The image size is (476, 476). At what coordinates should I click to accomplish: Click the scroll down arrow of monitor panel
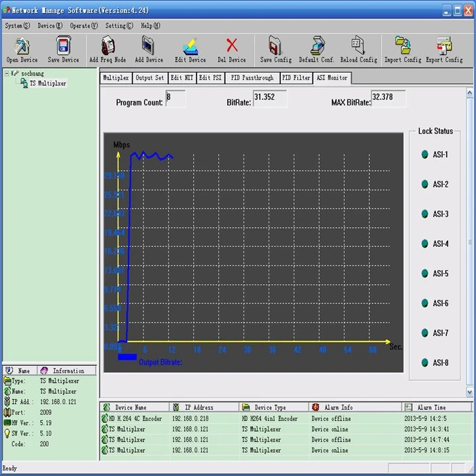pyautogui.click(x=469, y=392)
